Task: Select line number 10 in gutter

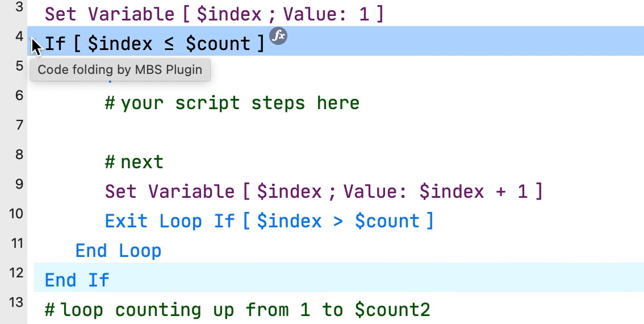Action: 15,213
